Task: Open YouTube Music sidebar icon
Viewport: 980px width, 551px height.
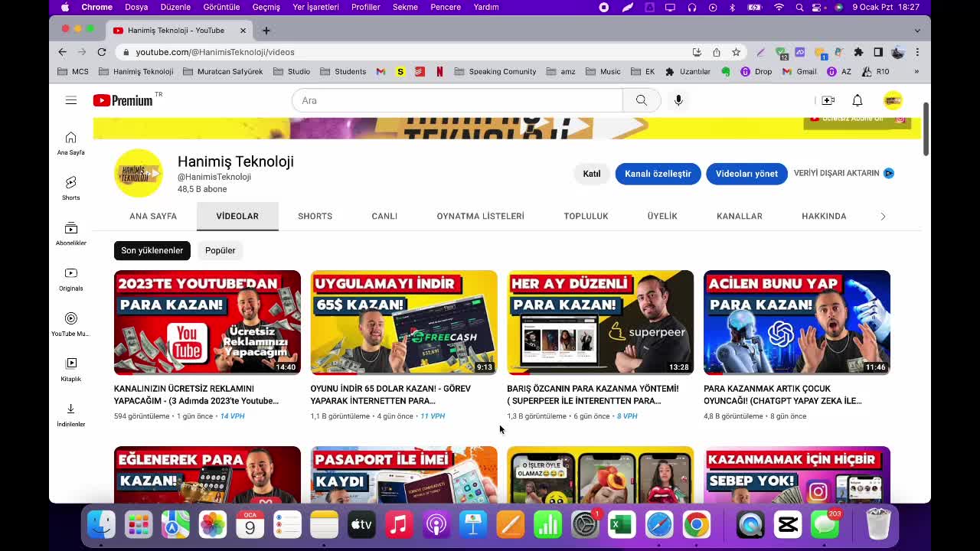Action: tap(70, 324)
